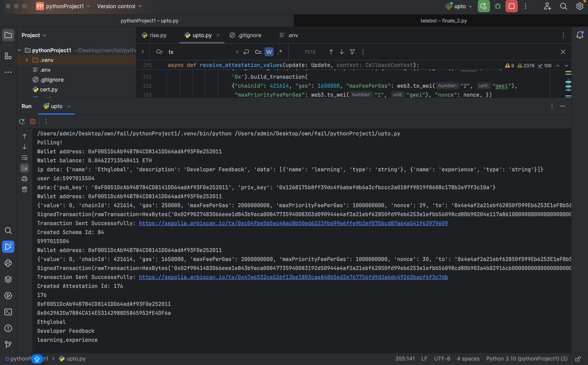Go to previous search occurrence arrow
This screenshot has width=588, height=365.
click(x=331, y=52)
